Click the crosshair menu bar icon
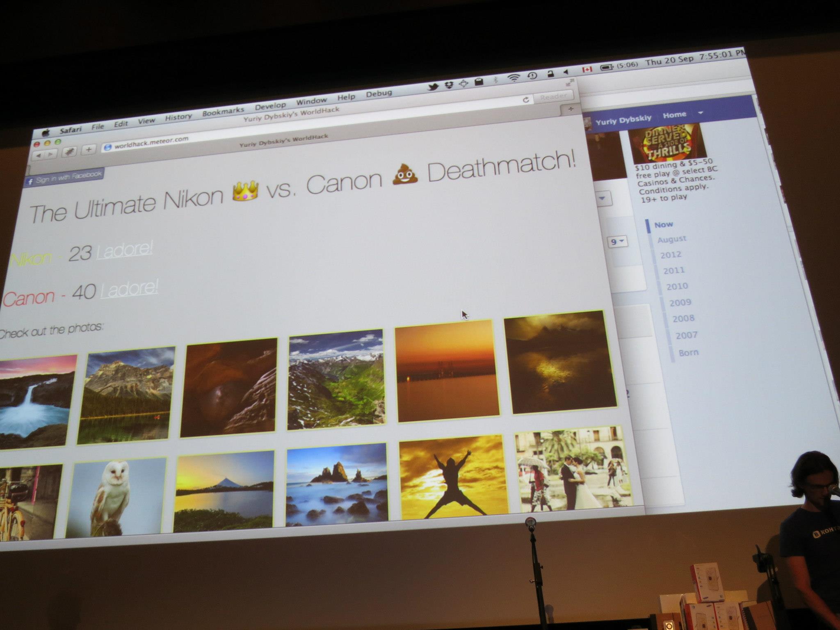This screenshot has height=630, width=840. coord(463,84)
